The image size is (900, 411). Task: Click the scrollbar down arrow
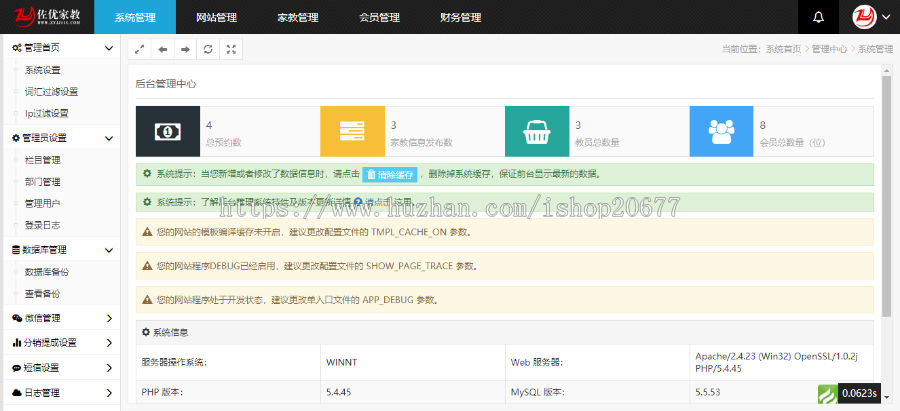887,396
